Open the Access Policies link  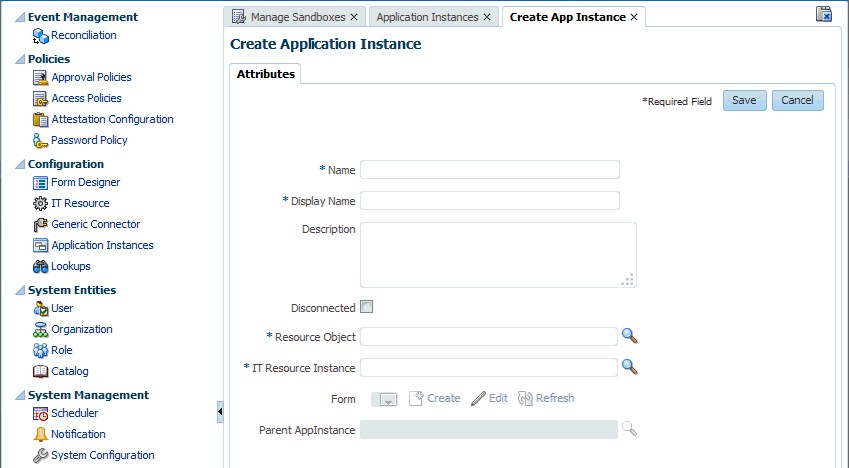87,99
